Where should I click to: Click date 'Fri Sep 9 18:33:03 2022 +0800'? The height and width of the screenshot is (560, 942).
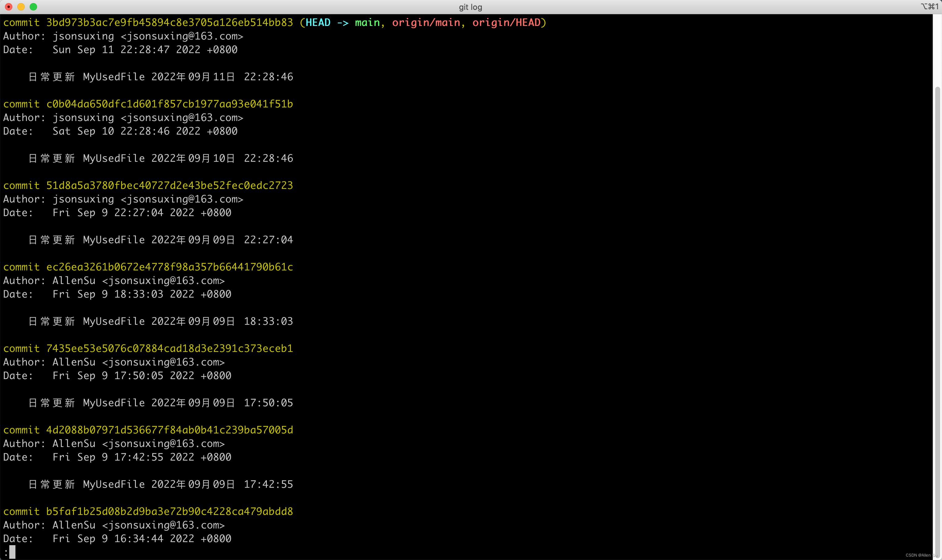pos(142,294)
